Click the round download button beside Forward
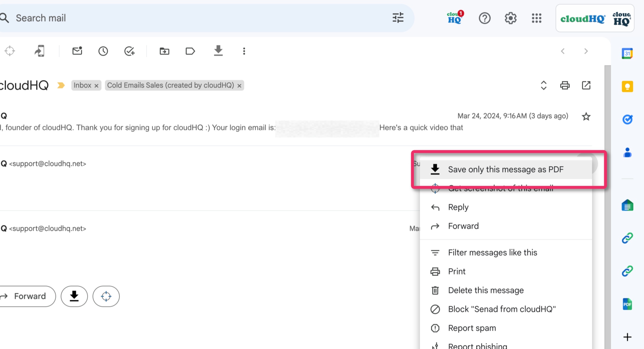The height and width of the screenshot is (349, 644). click(x=74, y=296)
